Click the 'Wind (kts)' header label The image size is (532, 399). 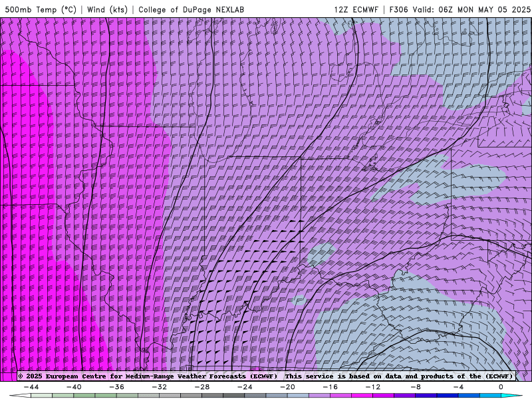(x=107, y=9)
